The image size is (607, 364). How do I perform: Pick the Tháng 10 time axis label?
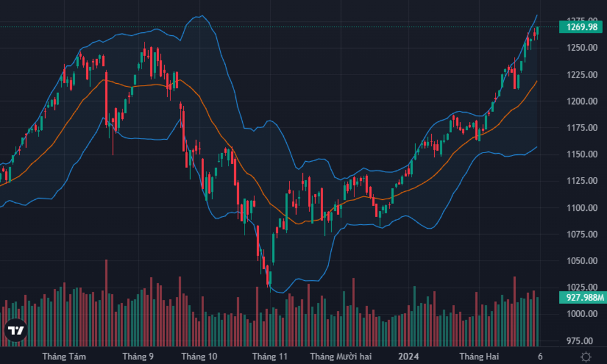click(x=199, y=356)
